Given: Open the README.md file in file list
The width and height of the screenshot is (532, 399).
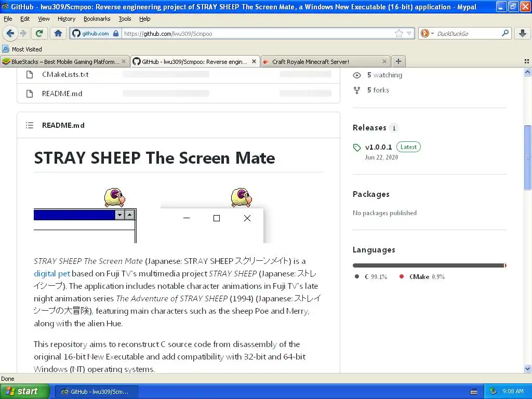Looking at the screenshot, I should [x=62, y=94].
